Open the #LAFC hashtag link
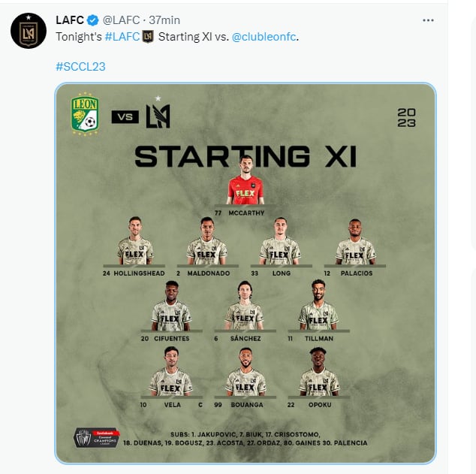Screen dimensions: 476x474 [121, 36]
